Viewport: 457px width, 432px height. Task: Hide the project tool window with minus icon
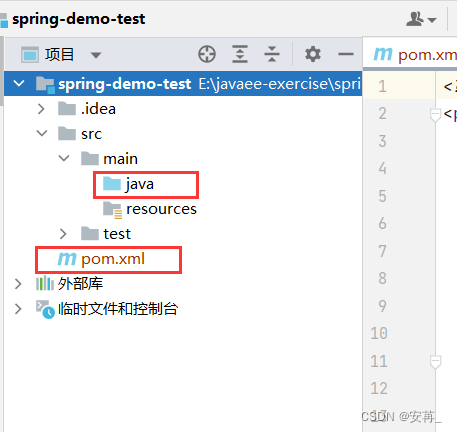346,54
